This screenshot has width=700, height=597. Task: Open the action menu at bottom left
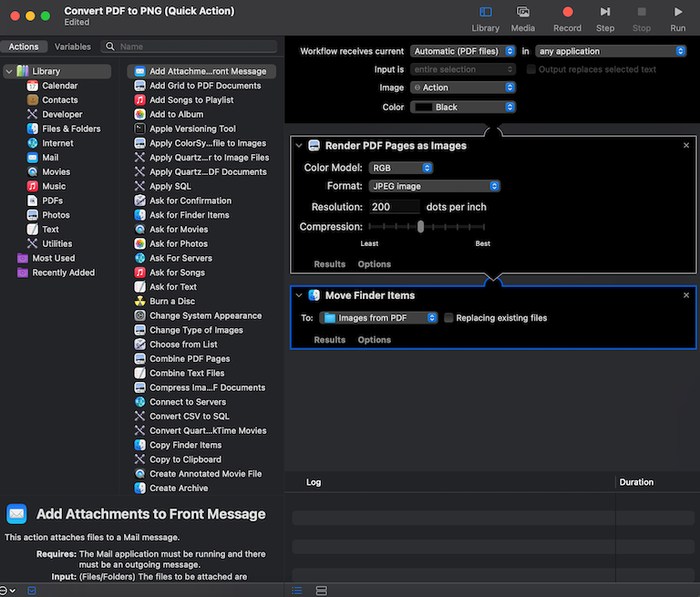tap(7, 591)
